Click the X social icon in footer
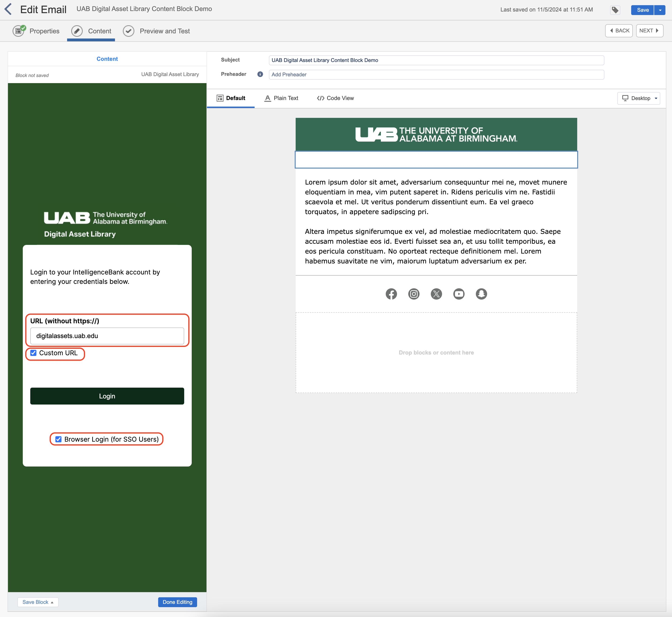Viewport: 672px width, 617px height. point(436,294)
